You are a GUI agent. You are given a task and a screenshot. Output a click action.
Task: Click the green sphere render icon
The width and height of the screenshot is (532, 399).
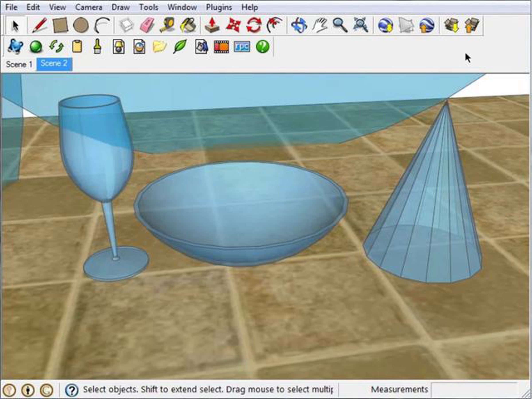(36, 46)
